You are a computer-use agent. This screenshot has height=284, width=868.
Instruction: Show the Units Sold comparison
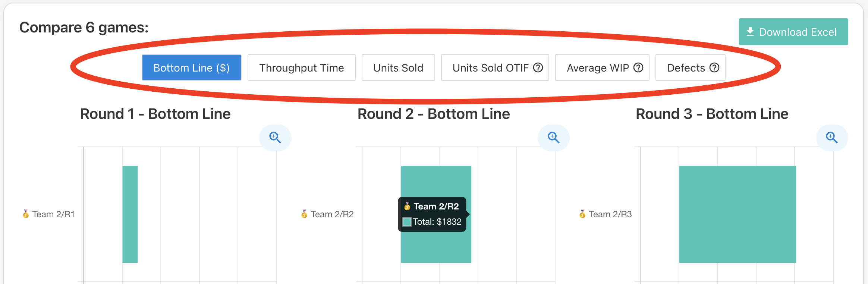click(x=398, y=67)
